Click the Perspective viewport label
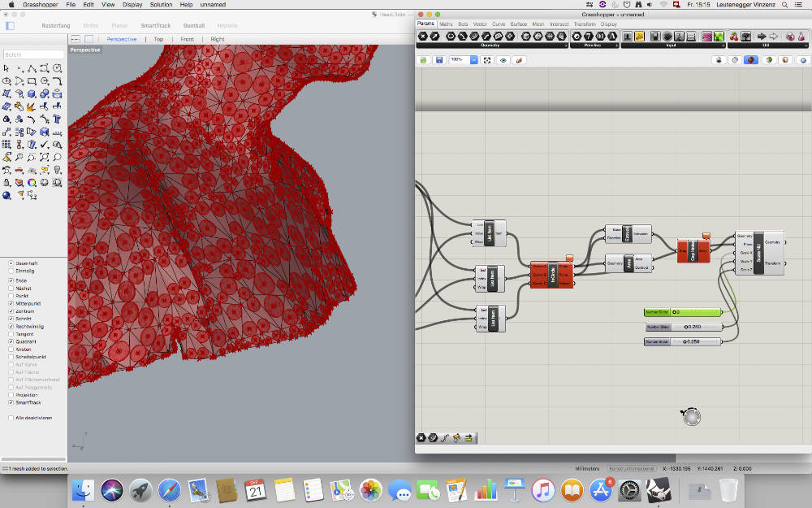 (x=85, y=50)
